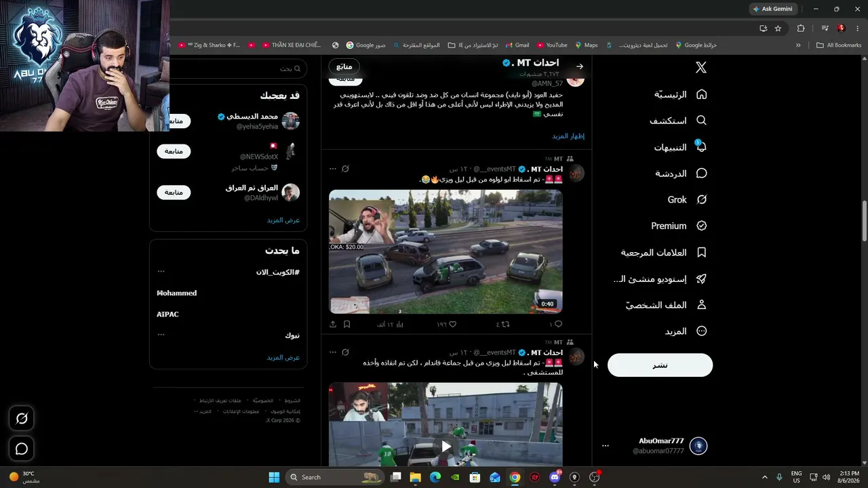Open the All Bookmarks folder
Screen dimensions: 868x488
pyautogui.click(x=839, y=45)
